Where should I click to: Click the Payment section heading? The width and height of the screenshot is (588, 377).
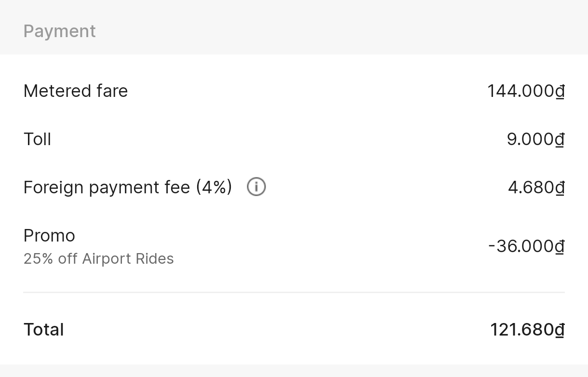60,31
